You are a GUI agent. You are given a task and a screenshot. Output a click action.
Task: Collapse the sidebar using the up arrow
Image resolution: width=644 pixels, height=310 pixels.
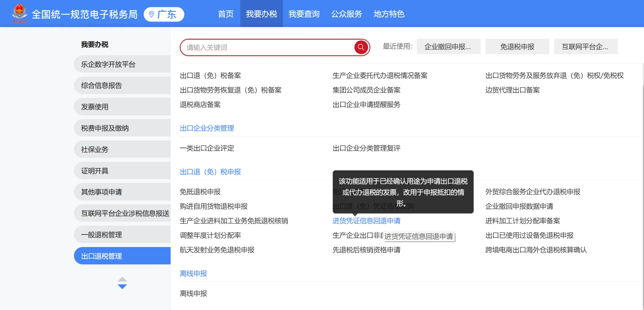click(122, 279)
